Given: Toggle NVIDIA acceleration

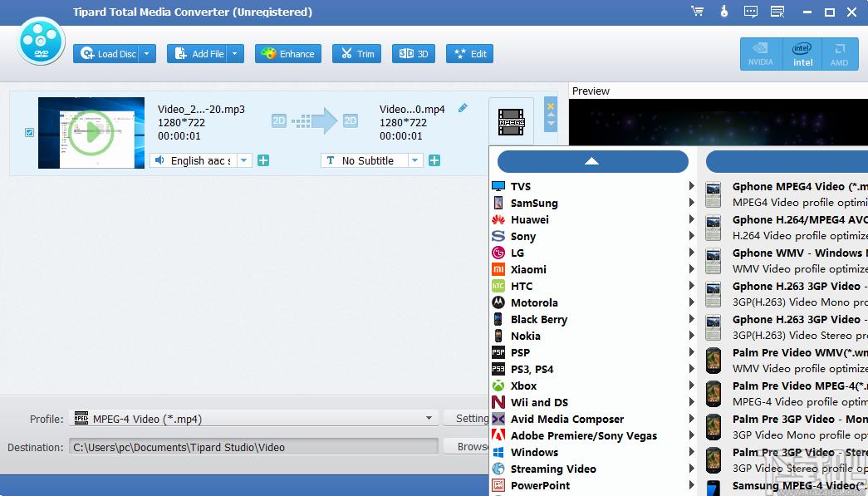Looking at the screenshot, I should pos(761,54).
